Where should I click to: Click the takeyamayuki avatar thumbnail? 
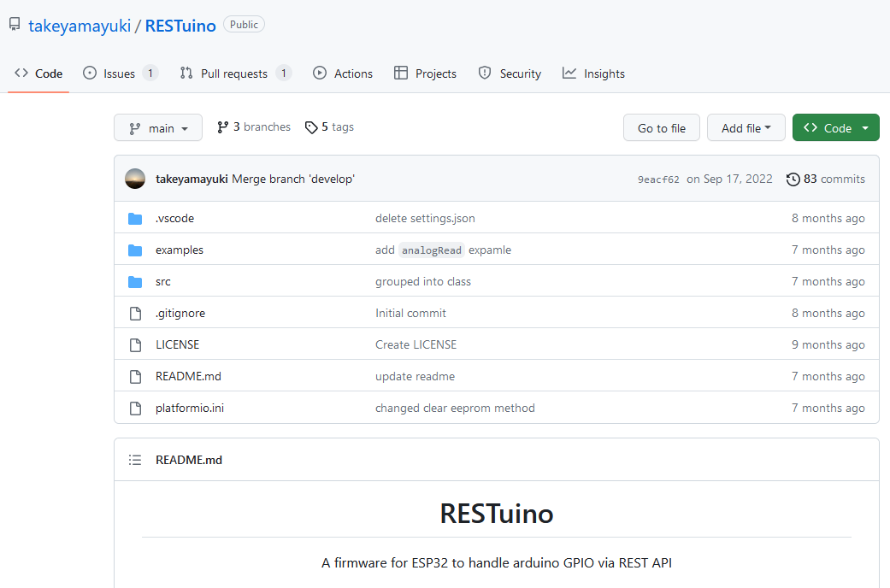(x=135, y=179)
